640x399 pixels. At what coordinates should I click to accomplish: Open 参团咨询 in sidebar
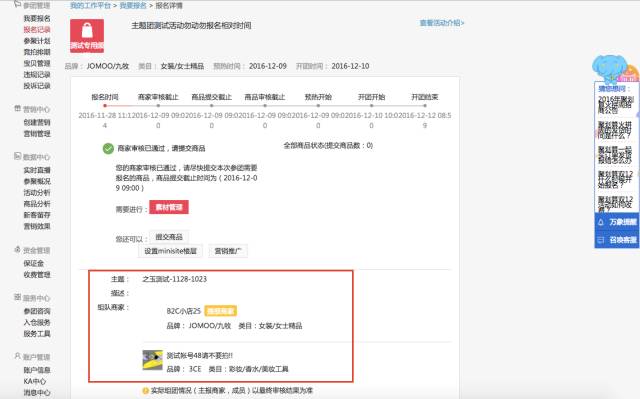click(x=37, y=311)
